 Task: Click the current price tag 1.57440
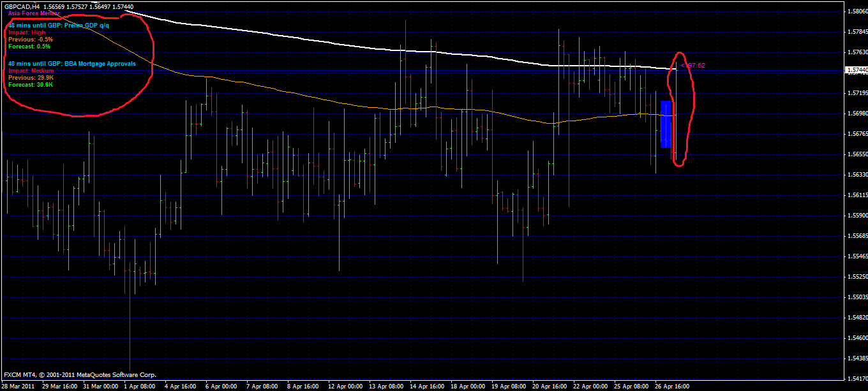pyautogui.click(x=856, y=70)
